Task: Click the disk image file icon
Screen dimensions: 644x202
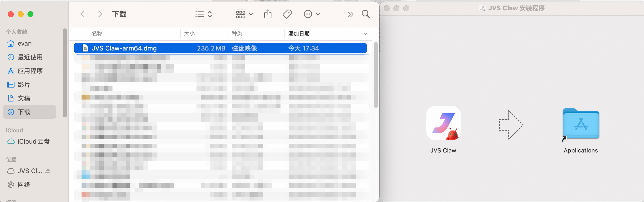Action: [85, 48]
